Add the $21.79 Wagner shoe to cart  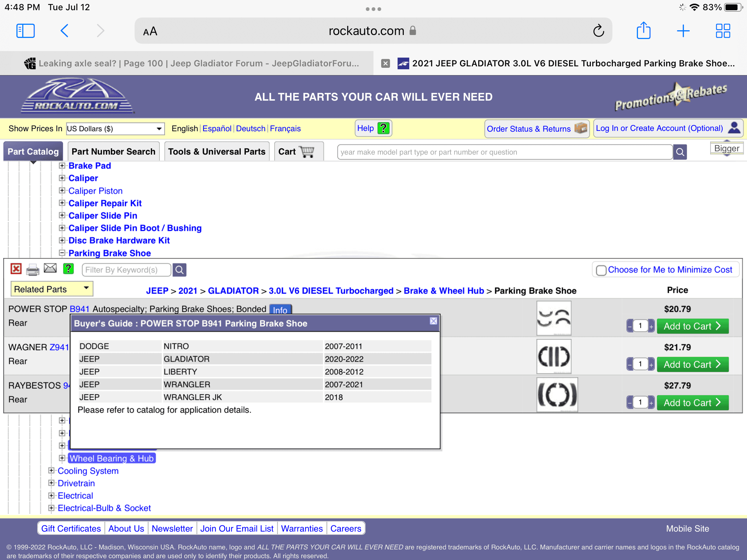[693, 365]
